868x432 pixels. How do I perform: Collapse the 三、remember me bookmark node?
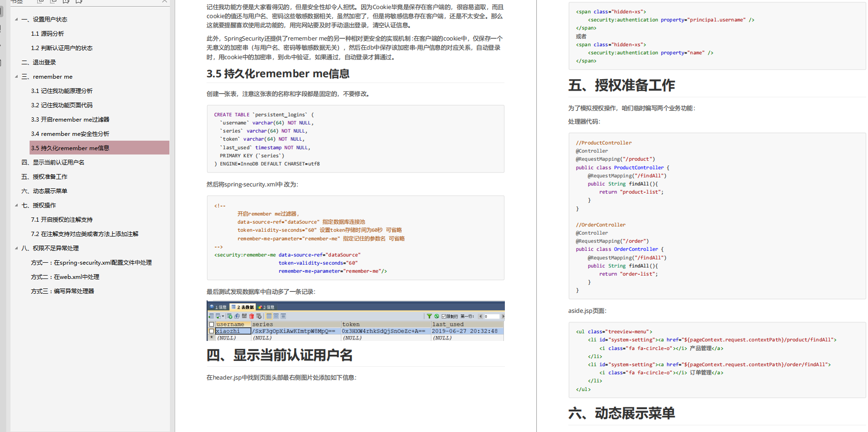click(17, 76)
